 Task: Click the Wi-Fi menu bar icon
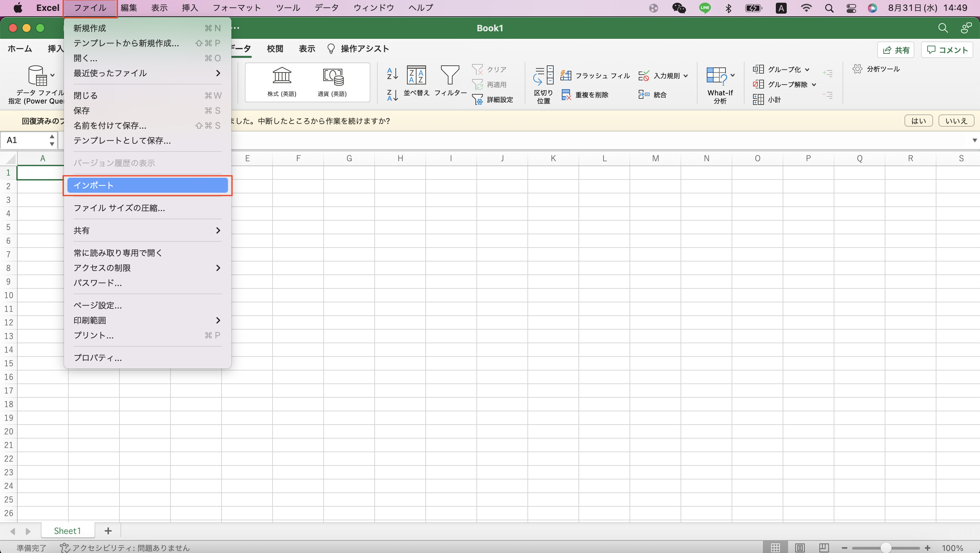(x=806, y=8)
